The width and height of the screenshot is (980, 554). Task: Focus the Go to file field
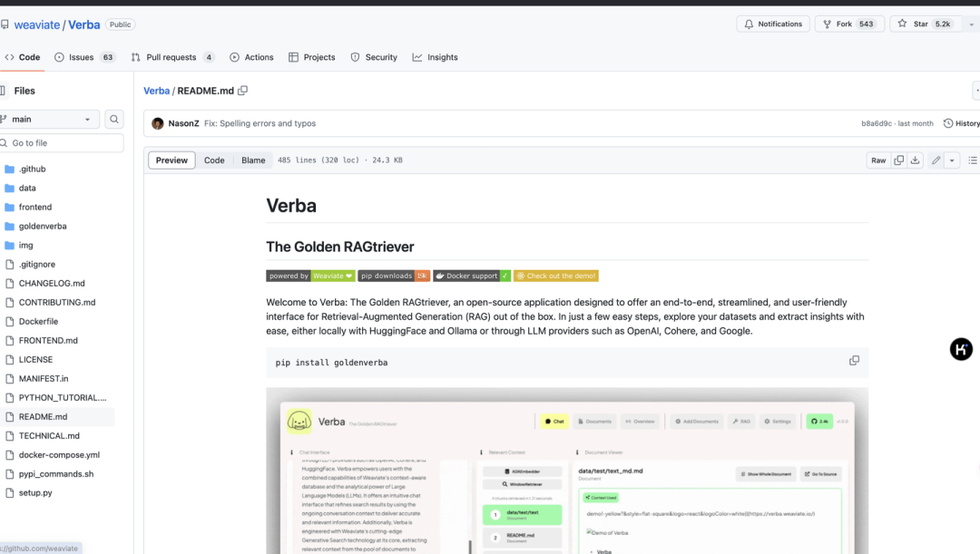(65, 143)
